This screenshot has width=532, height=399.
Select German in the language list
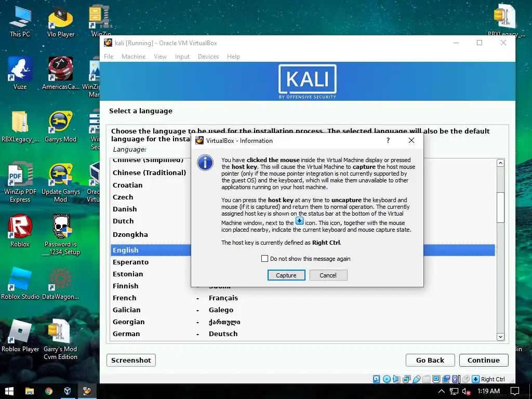pos(126,334)
